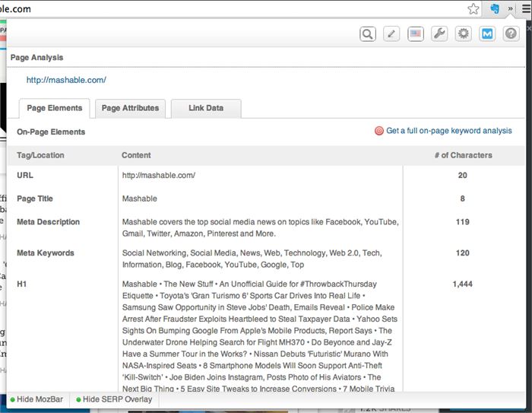Open the Chrome hamburger menu
This screenshot has height=413, width=532.
[x=525, y=8]
